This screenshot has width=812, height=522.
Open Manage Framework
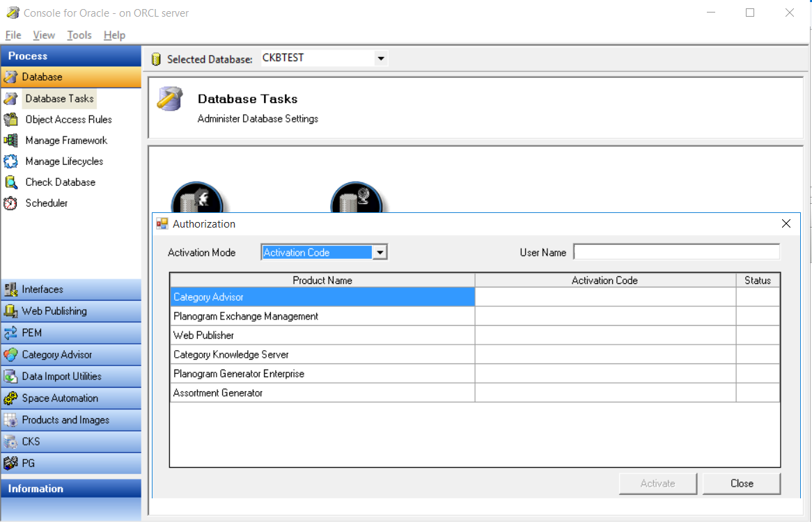click(66, 141)
